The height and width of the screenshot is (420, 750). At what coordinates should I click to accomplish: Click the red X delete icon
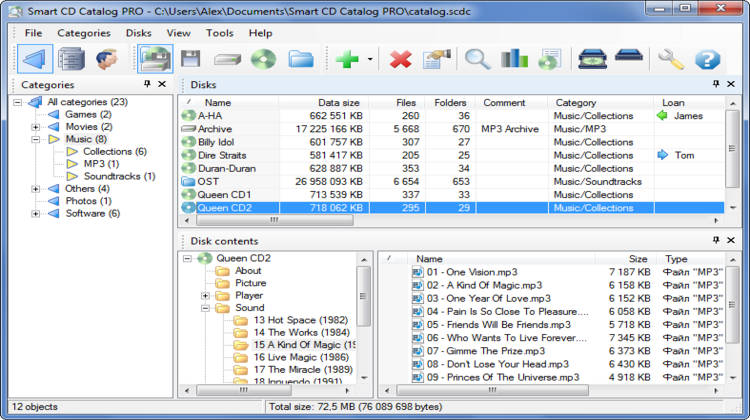pyautogui.click(x=400, y=59)
